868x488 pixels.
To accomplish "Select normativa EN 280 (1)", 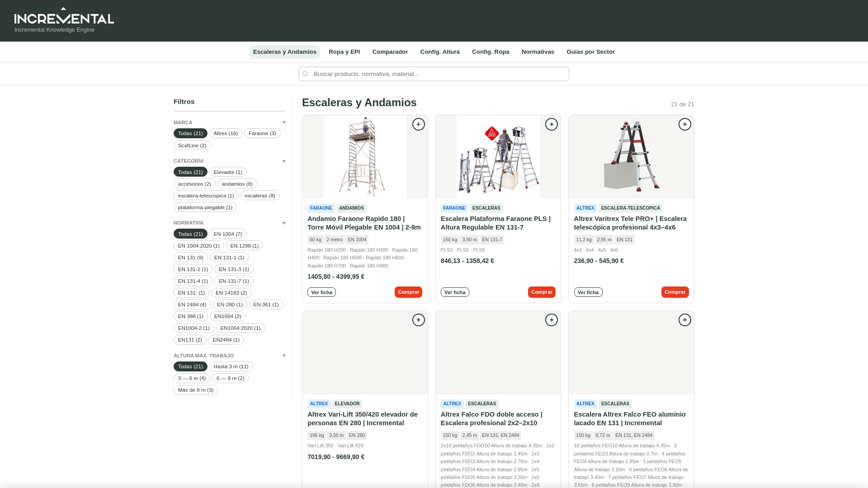I will [x=230, y=305].
